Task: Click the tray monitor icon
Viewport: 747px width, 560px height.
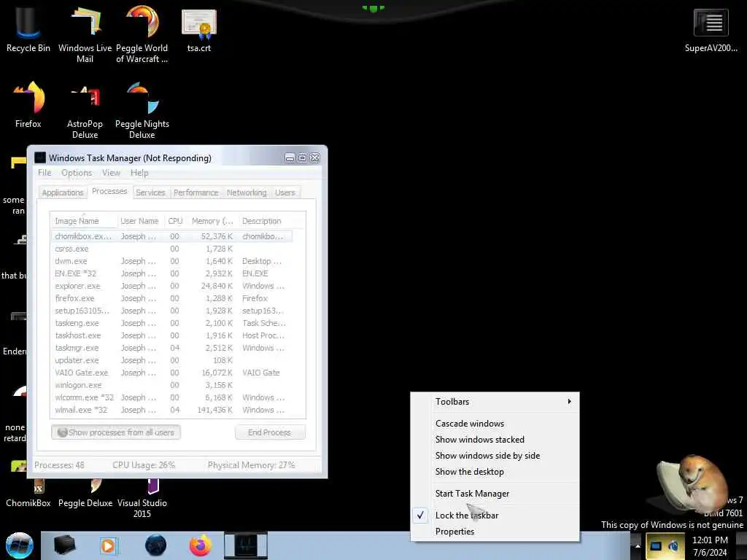Action: [x=656, y=545]
